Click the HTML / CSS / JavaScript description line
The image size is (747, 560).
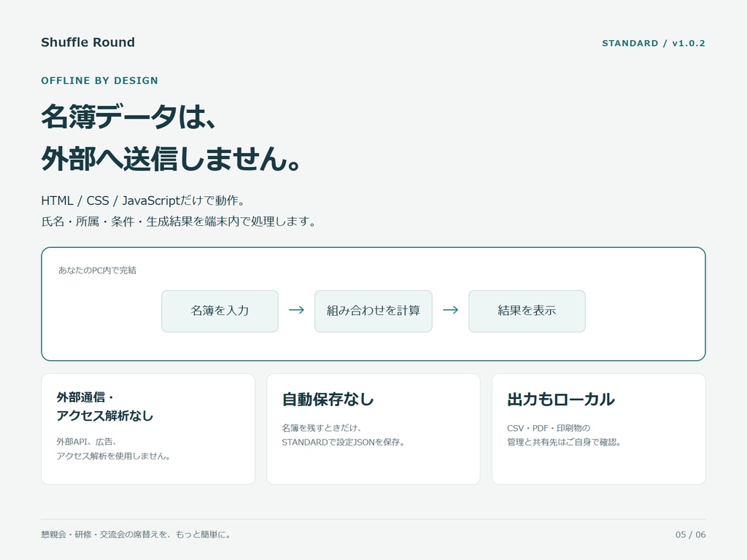pyautogui.click(x=143, y=201)
